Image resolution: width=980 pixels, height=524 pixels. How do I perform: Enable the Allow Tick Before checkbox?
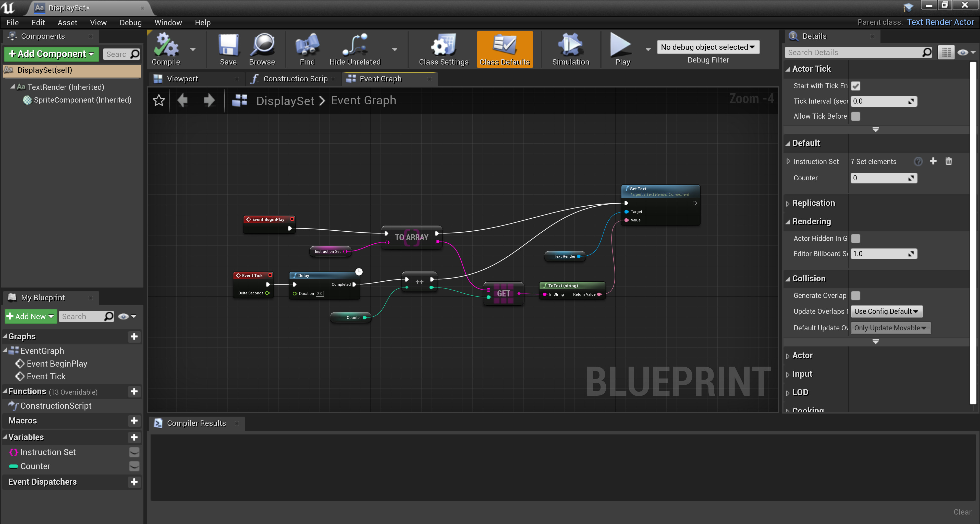[x=856, y=116]
